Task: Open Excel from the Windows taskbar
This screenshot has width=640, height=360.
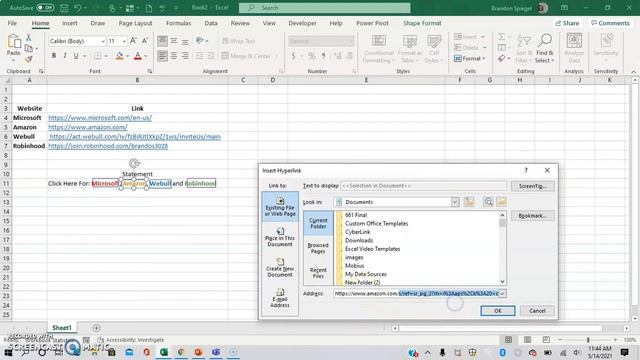Action: click(164, 352)
